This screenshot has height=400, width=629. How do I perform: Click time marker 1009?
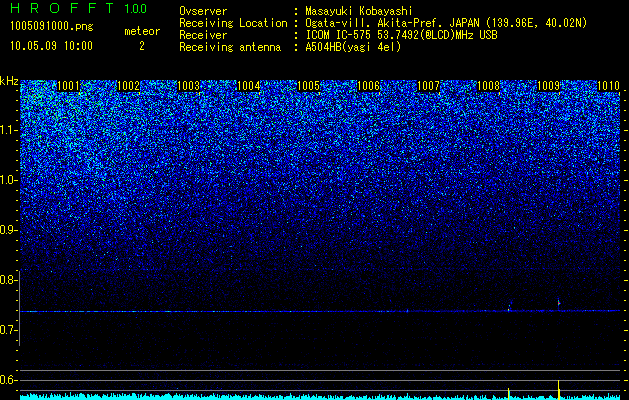(548, 86)
